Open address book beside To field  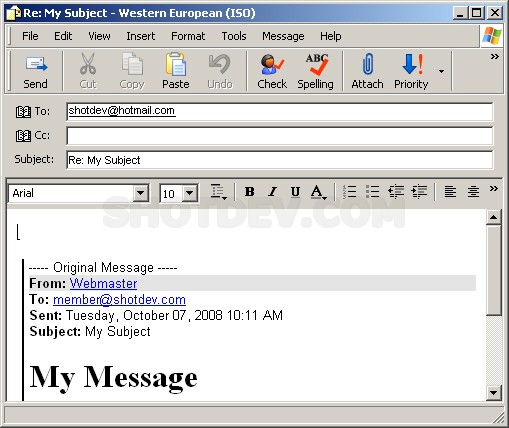(x=23, y=112)
